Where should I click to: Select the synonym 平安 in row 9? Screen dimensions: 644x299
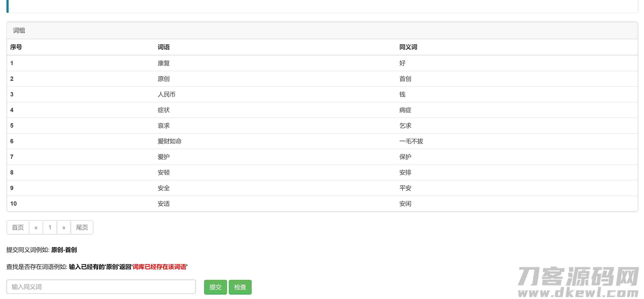tap(405, 188)
